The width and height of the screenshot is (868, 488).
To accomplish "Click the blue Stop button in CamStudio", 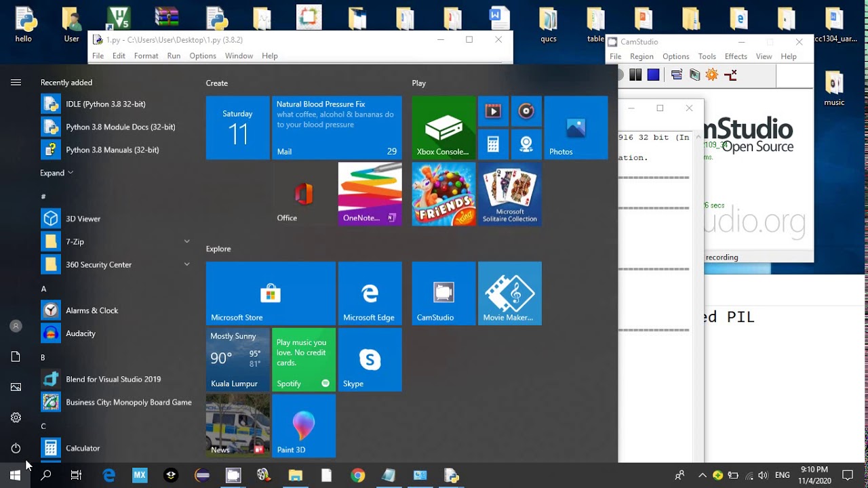I will [653, 75].
